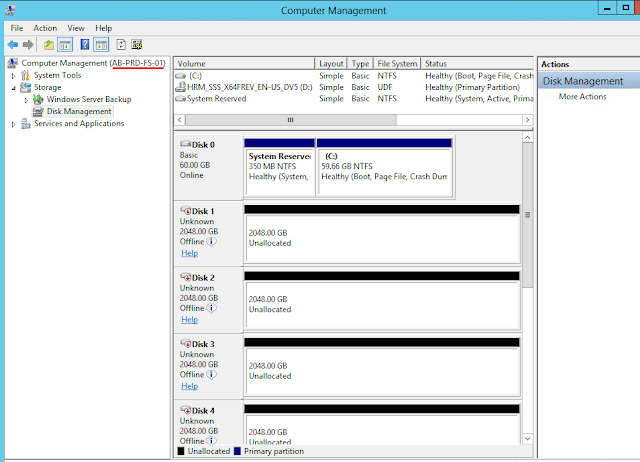Screen dimensions: 640x462
Task: Click the Help link under Disk 1
Action: [x=189, y=253]
